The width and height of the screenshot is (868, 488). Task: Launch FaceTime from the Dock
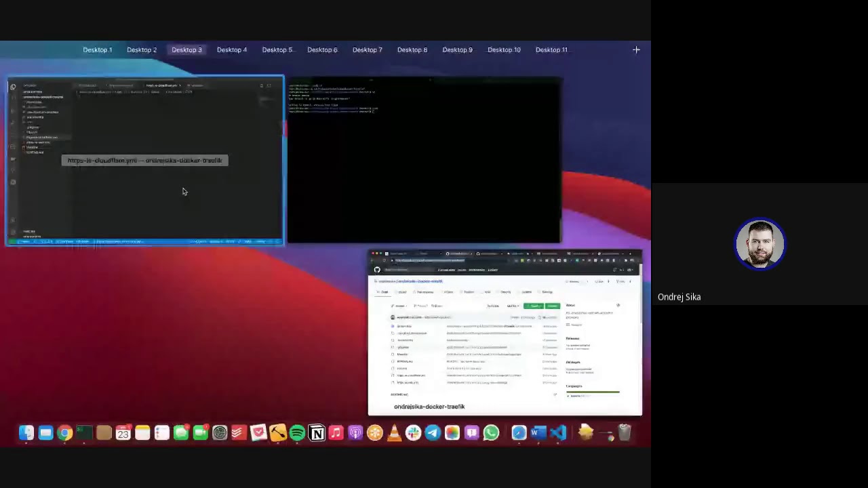point(201,432)
